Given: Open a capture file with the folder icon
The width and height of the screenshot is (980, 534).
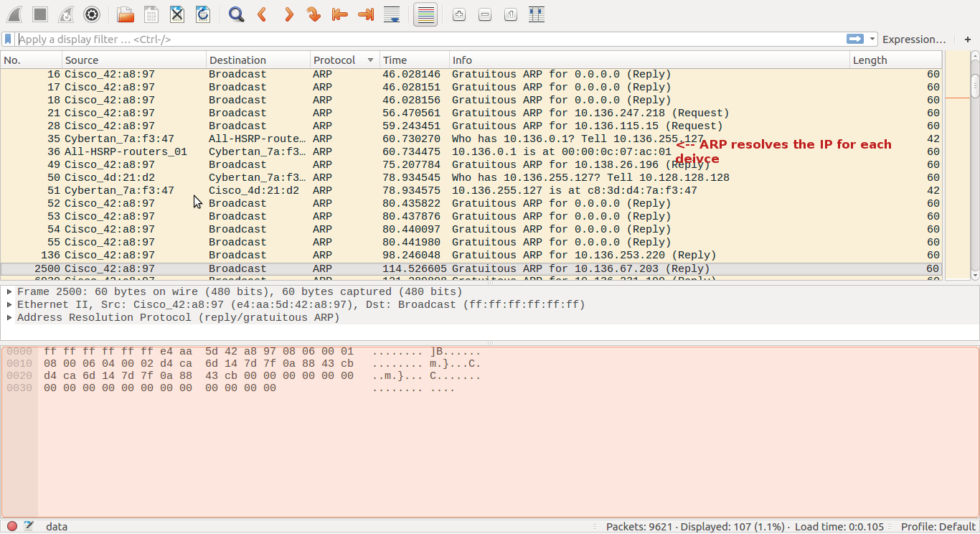Looking at the screenshot, I should click(126, 14).
